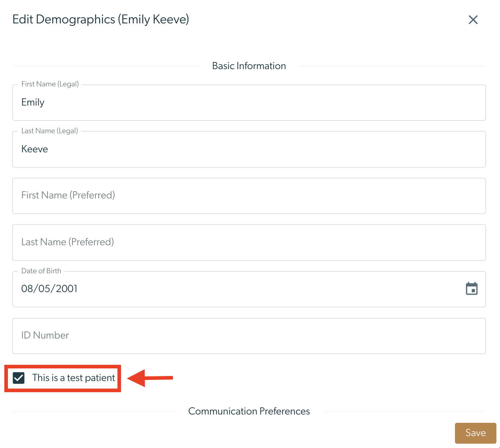Place cursor on the "Keeve" text
The image size is (500, 448).
pos(35,149)
